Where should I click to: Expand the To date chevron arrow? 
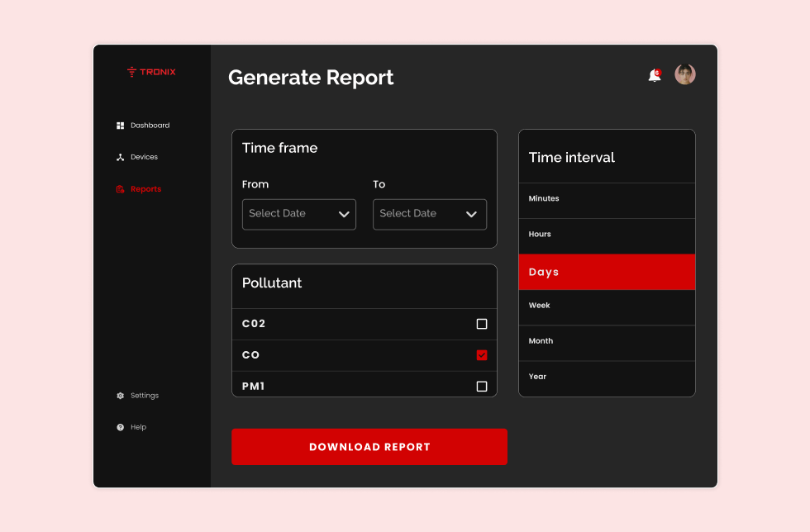pos(471,214)
